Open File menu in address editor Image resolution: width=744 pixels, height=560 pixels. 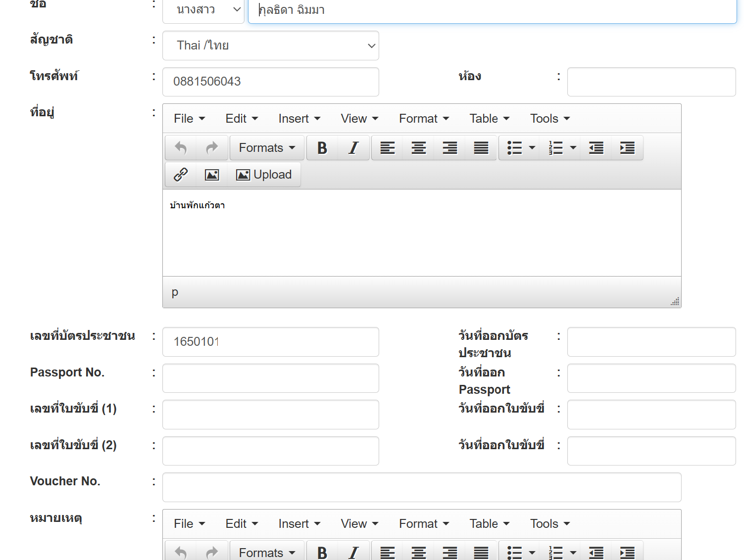click(x=189, y=119)
